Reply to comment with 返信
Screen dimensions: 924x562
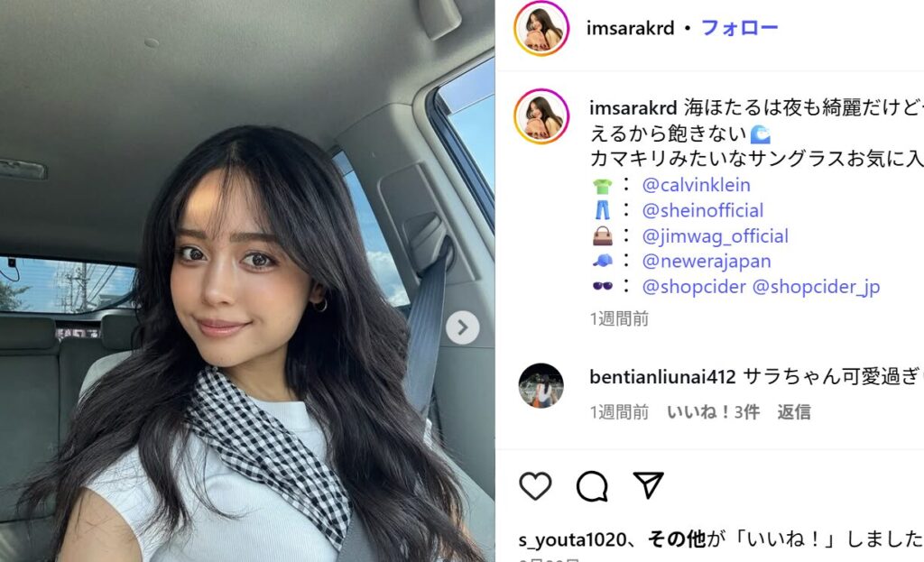[794, 411]
